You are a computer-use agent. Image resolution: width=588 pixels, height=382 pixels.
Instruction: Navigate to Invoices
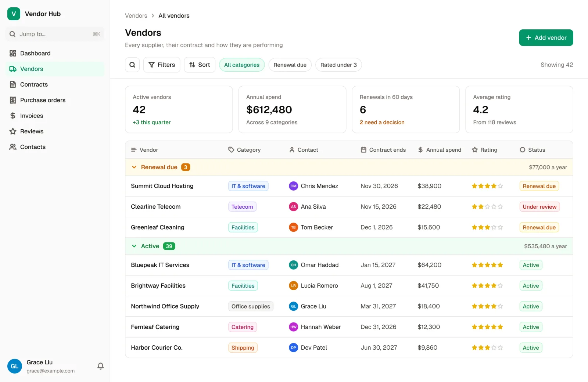click(x=55, y=116)
